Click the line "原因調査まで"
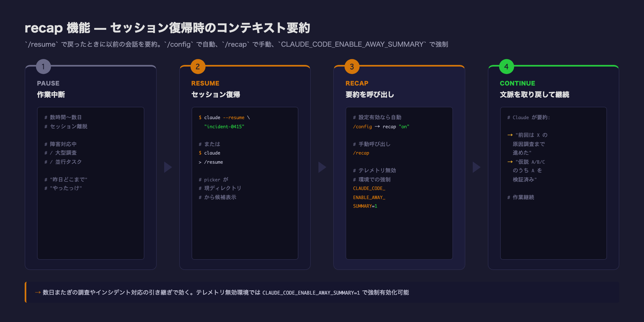Screen dimensions: 644x322 (x=529, y=144)
